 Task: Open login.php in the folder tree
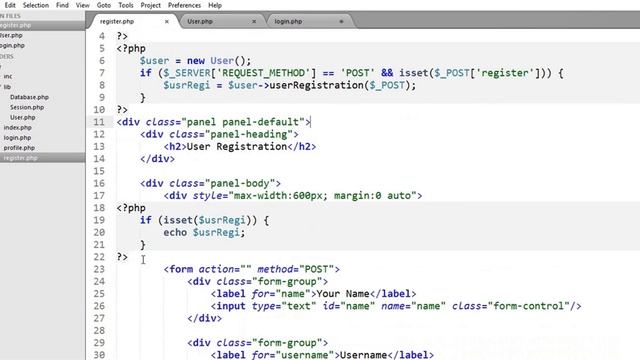17,138
